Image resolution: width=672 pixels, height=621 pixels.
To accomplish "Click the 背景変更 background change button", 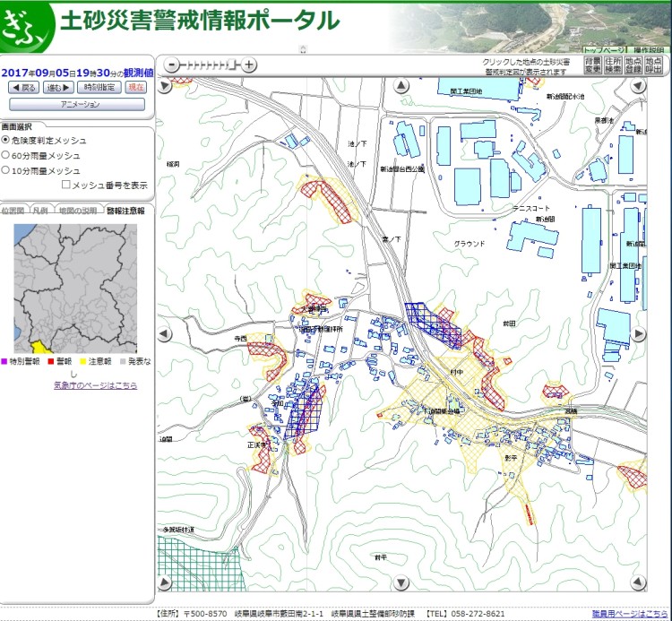I will tap(593, 65).
